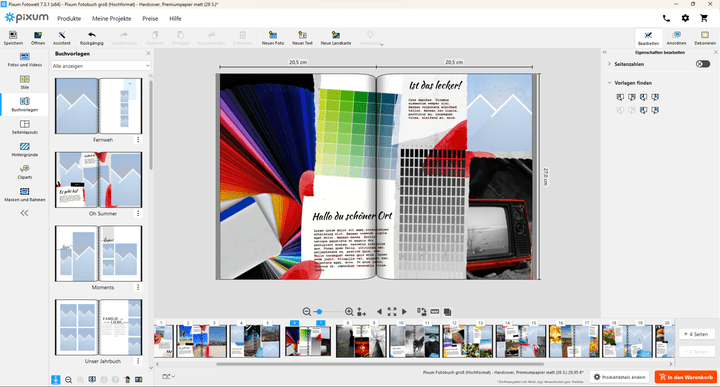Viewport: 720px width, 387px height.
Task: Go to previous page spread
Action: coord(379,312)
